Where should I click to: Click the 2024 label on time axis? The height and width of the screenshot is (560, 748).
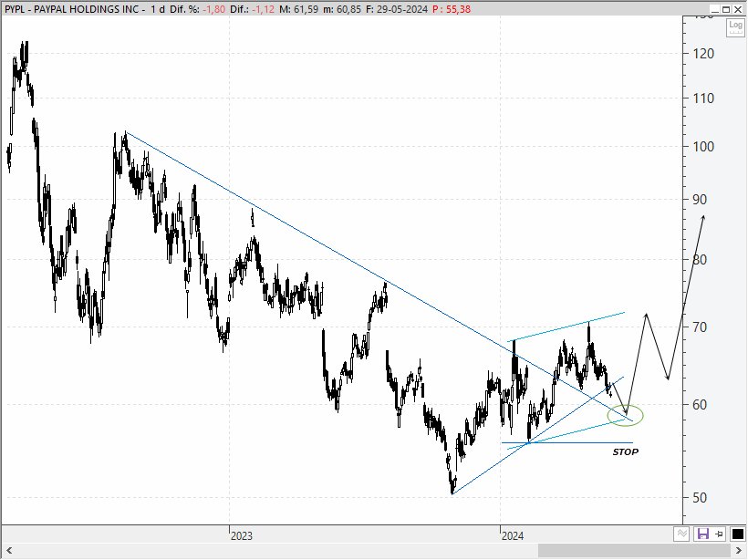513,535
